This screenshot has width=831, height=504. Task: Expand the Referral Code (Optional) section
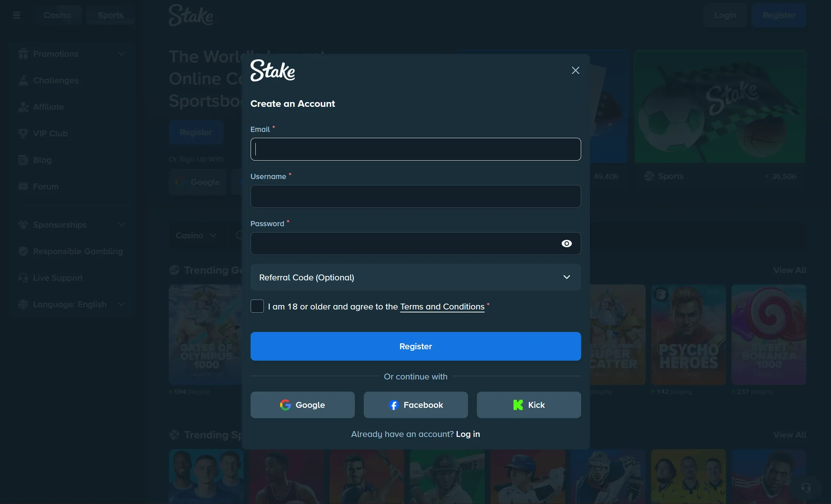click(x=416, y=277)
